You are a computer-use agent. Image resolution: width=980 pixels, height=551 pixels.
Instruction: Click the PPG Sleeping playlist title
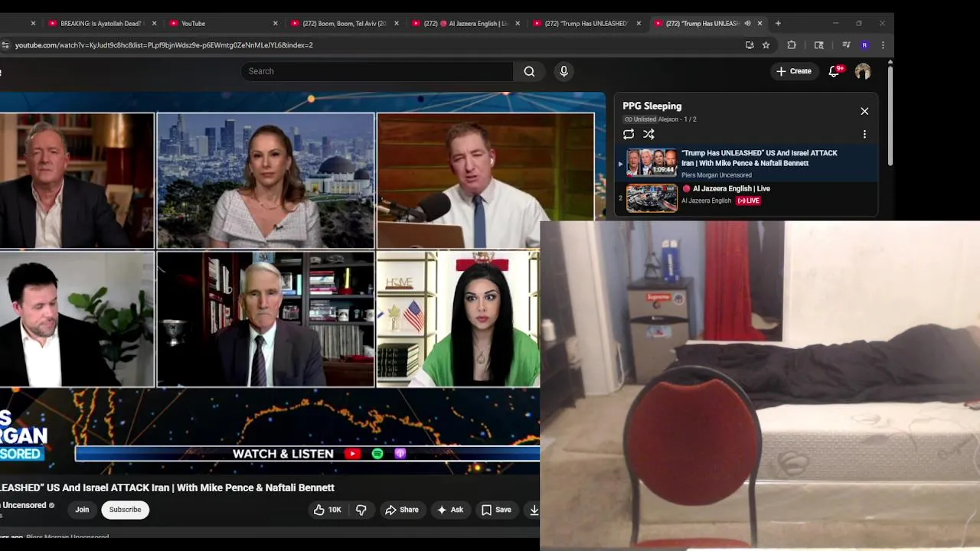[x=652, y=106]
